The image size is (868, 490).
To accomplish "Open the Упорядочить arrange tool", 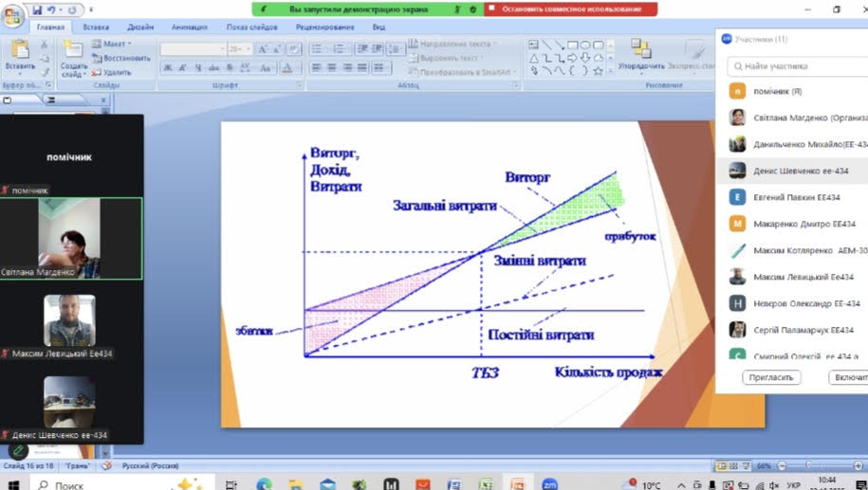I will 640,53.
